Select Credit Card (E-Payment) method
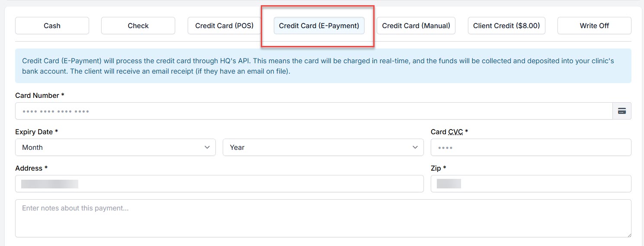 (x=319, y=26)
